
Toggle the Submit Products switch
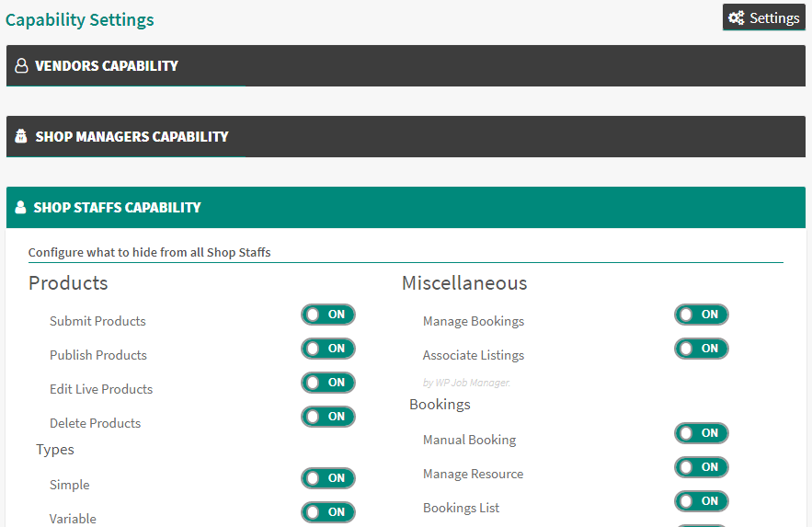(x=327, y=315)
